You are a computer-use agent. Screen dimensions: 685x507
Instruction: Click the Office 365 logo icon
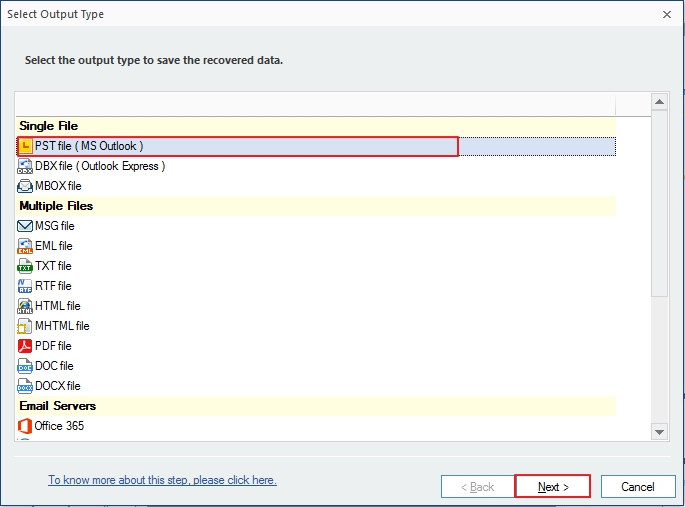coord(25,426)
